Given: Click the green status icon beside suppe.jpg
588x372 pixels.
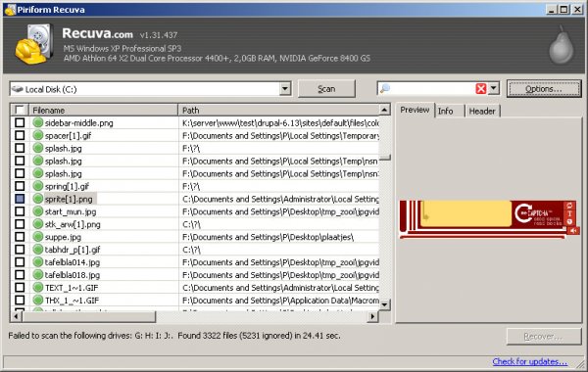Looking at the screenshot, I should coord(38,237).
